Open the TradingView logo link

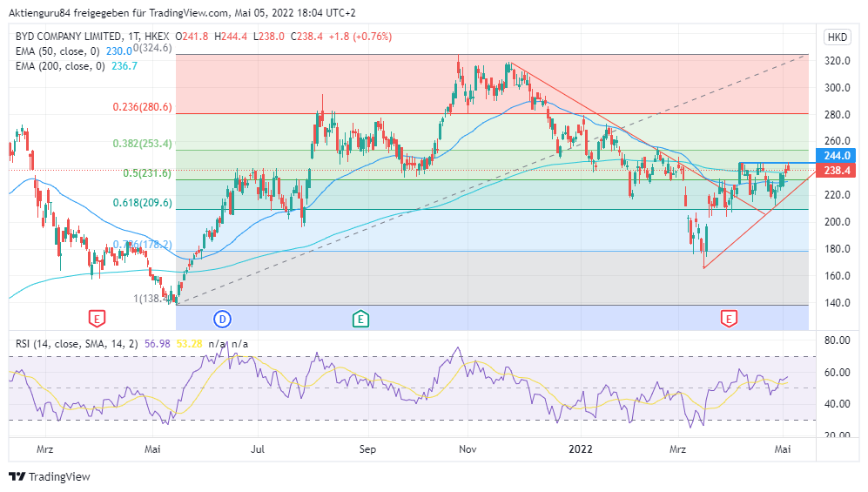click(x=50, y=476)
